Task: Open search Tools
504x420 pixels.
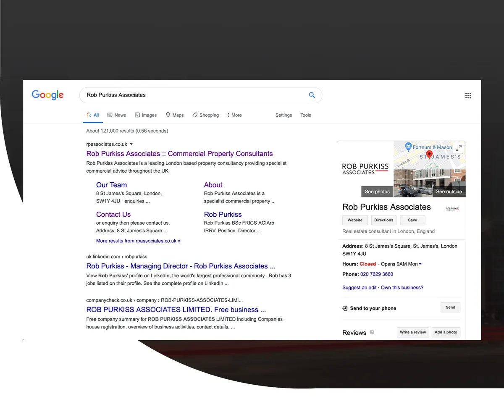Action: pyautogui.click(x=306, y=115)
